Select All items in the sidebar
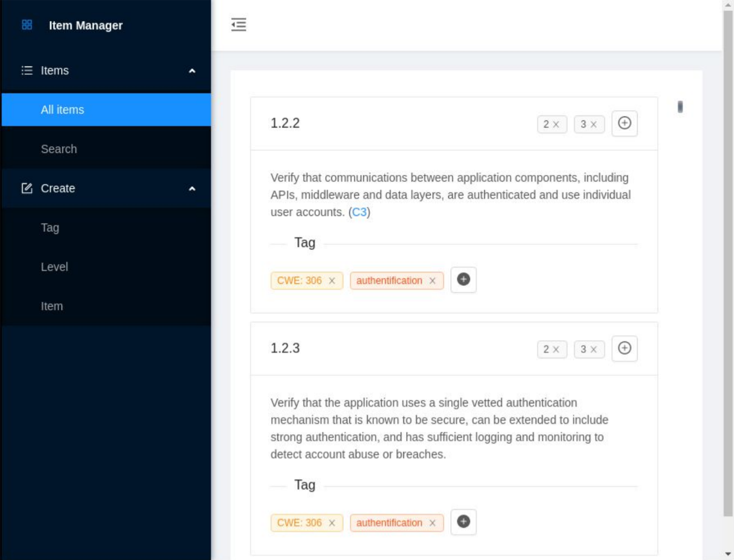Screen dimensions: 734x560 coord(62,110)
